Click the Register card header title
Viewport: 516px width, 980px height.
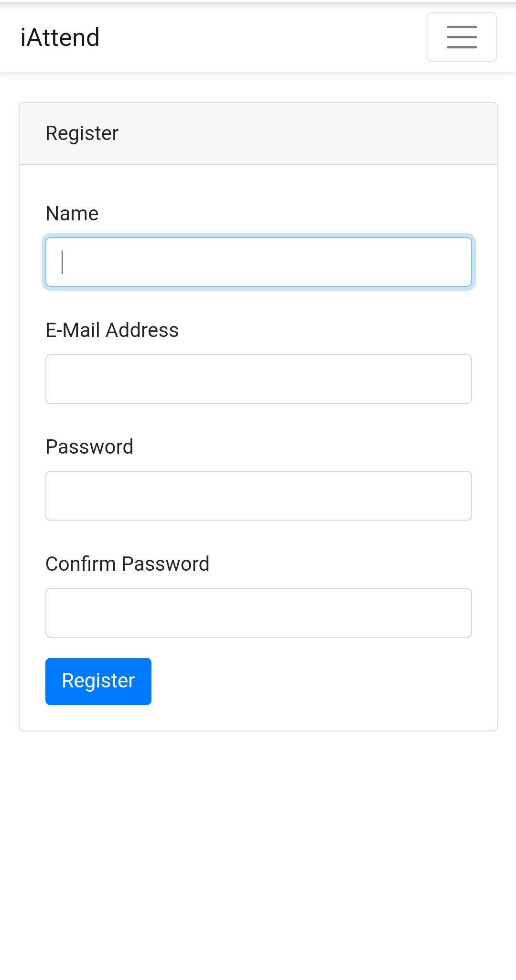[82, 133]
